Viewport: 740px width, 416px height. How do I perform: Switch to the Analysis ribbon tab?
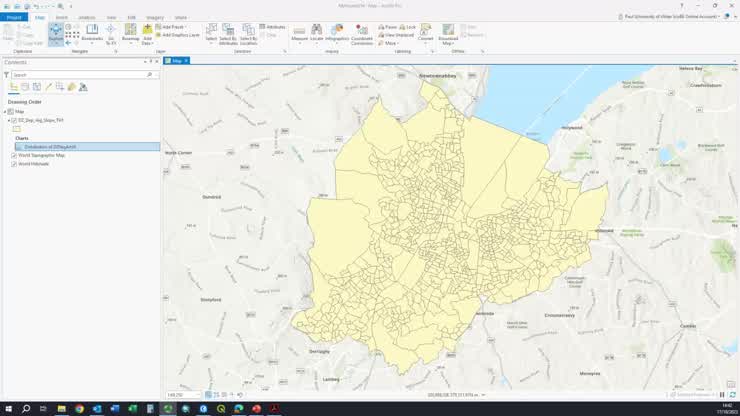87,17
